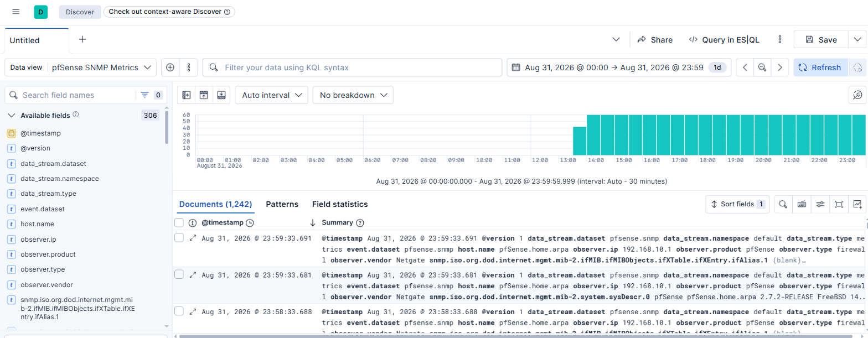Switch to the Documents tab
The width and height of the screenshot is (868, 338).
tap(216, 204)
